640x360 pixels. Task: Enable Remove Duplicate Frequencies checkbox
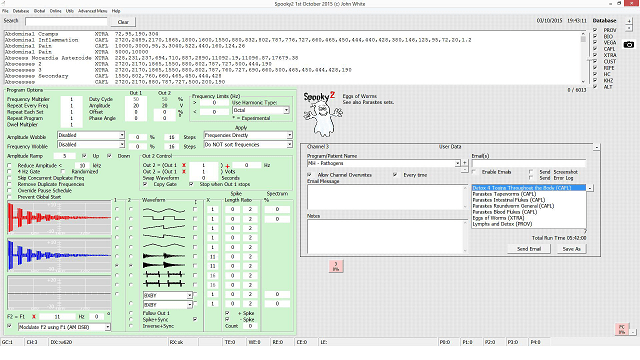click(9, 184)
